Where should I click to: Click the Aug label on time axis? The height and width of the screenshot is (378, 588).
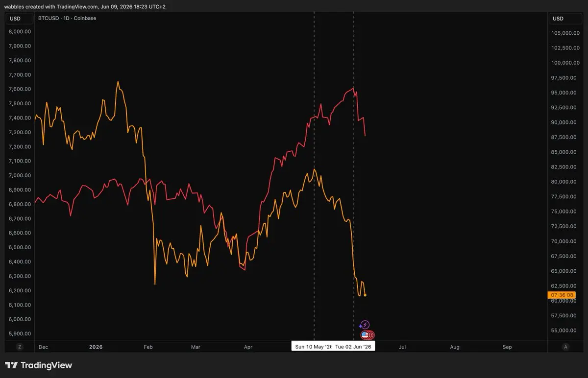click(x=455, y=347)
